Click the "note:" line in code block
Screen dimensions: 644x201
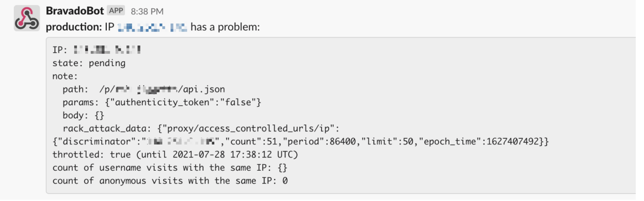[x=66, y=77]
